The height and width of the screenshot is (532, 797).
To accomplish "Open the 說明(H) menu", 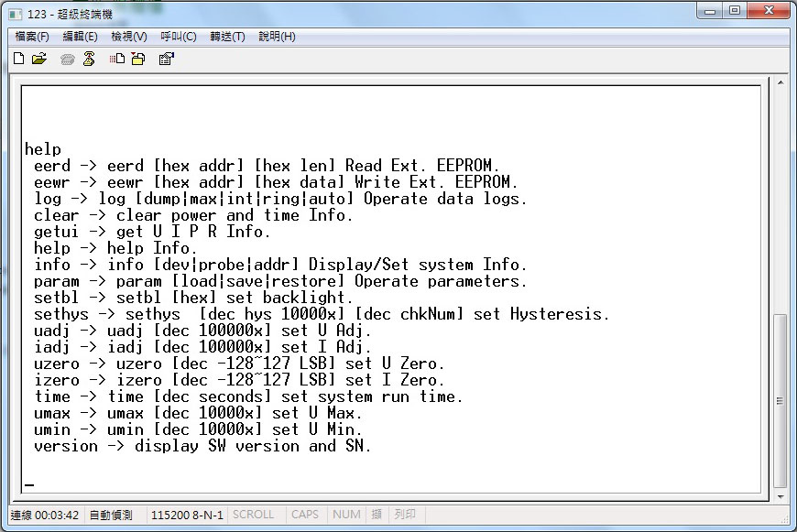I will tap(277, 37).
